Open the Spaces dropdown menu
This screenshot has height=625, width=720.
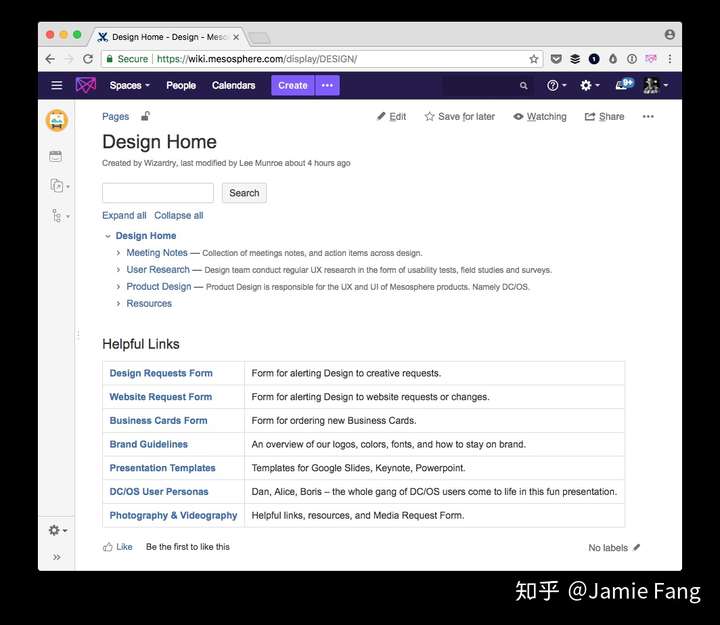pyautogui.click(x=129, y=85)
